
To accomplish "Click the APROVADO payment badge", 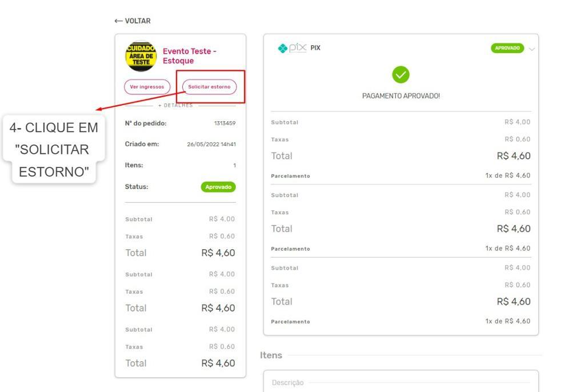I will (507, 48).
